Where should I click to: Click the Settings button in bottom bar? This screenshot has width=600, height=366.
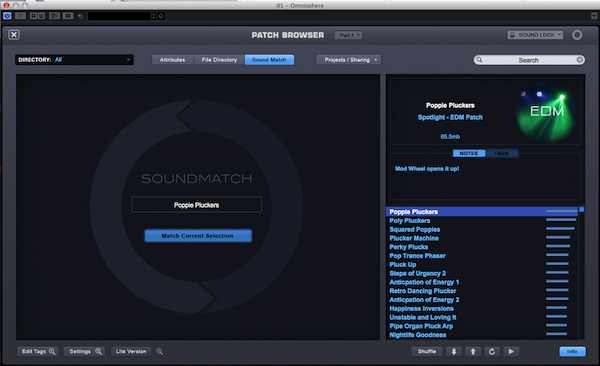[x=85, y=351]
